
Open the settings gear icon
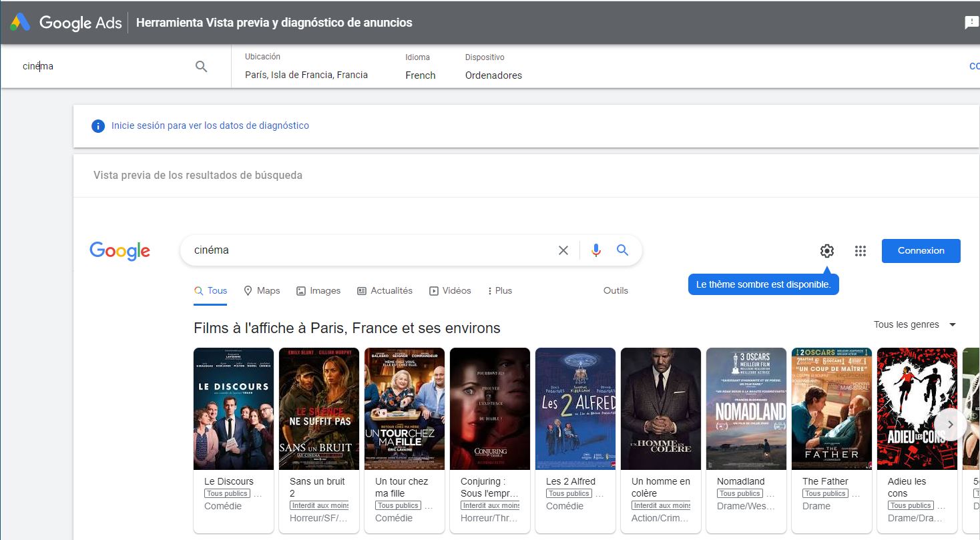pyautogui.click(x=827, y=251)
